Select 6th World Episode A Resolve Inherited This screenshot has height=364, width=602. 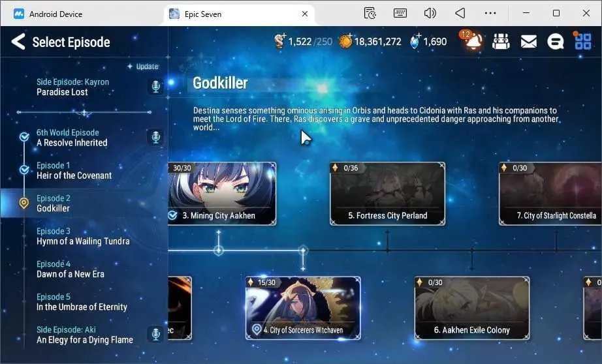coord(84,138)
